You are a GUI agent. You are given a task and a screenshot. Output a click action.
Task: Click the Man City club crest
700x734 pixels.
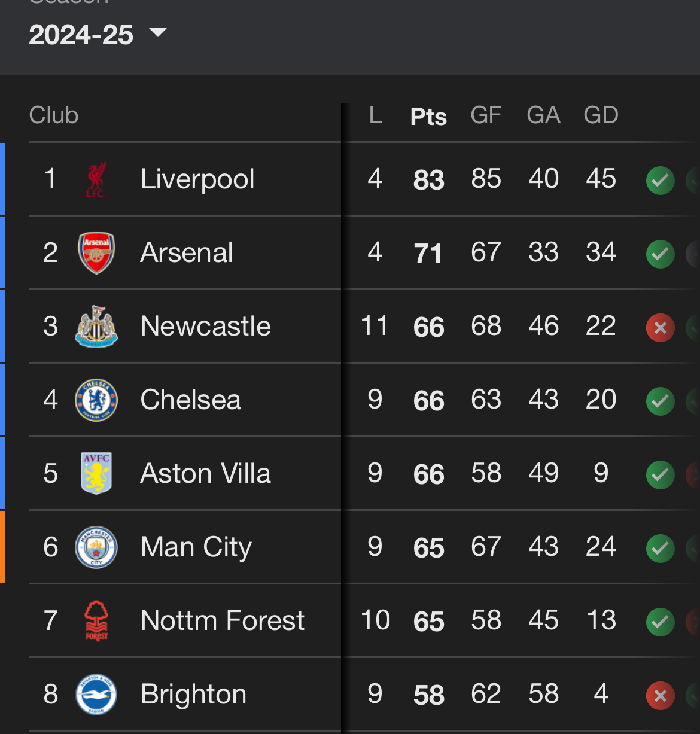click(x=96, y=547)
